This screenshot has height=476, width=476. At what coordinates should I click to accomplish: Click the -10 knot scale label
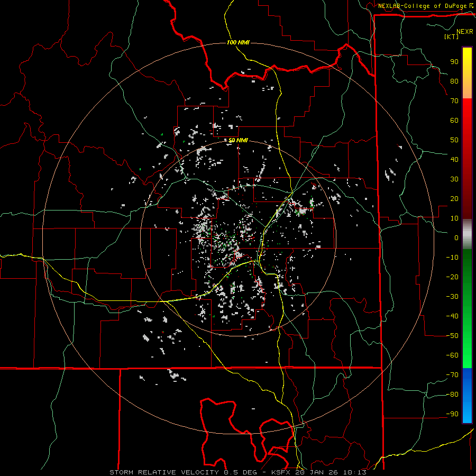tap(452, 258)
